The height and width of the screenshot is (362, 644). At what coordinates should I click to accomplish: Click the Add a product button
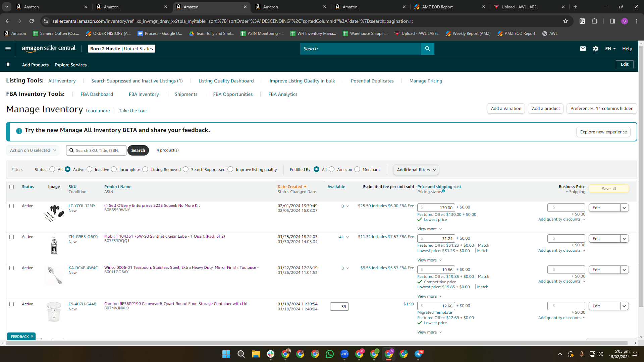click(546, 108)
